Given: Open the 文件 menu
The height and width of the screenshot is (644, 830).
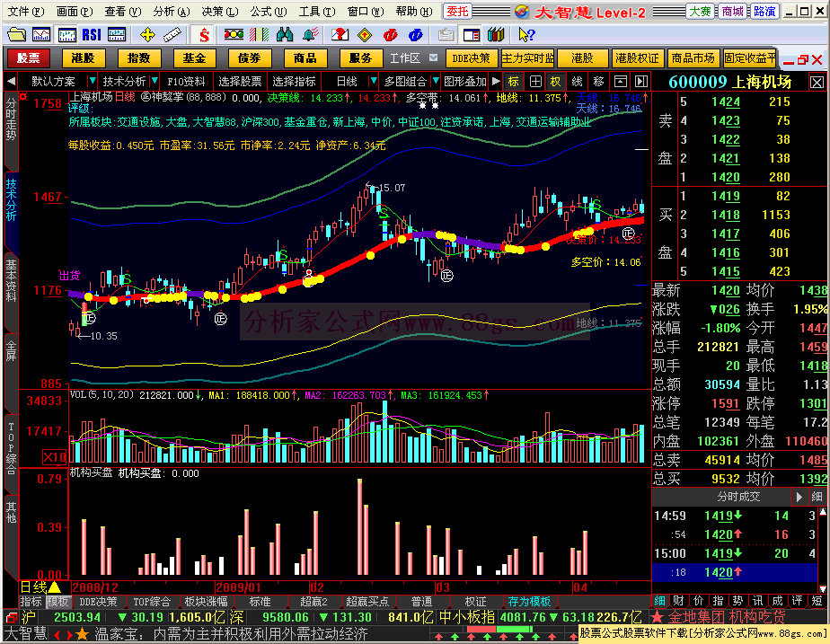Looking at the screenshot, I should [26, 12].
